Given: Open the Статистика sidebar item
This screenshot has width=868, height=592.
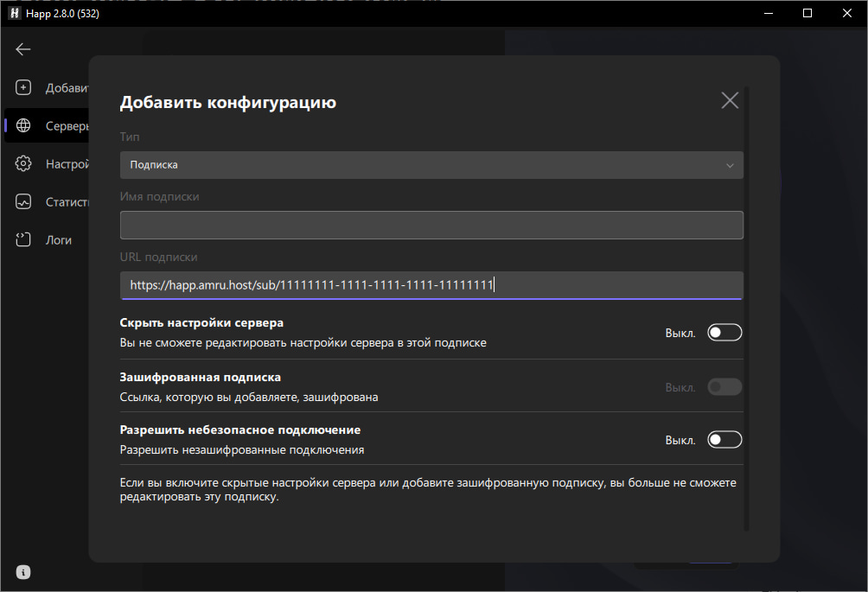Looking at the screenshot, I should click(x=47, y=202).
